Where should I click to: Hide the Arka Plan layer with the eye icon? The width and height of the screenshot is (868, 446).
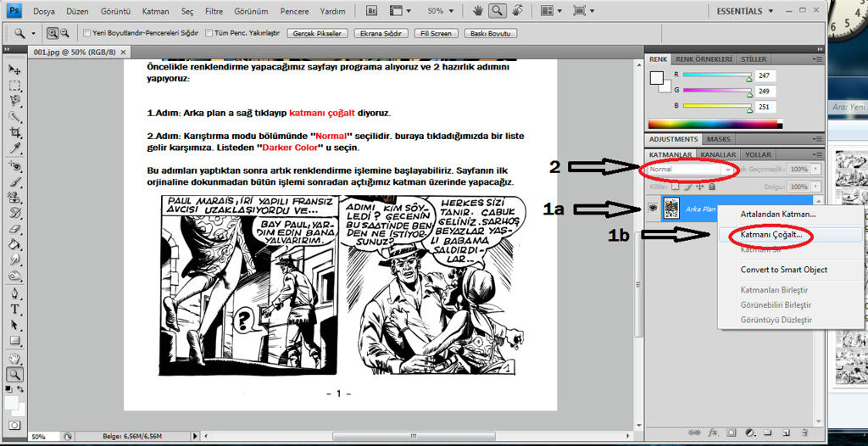653,208
